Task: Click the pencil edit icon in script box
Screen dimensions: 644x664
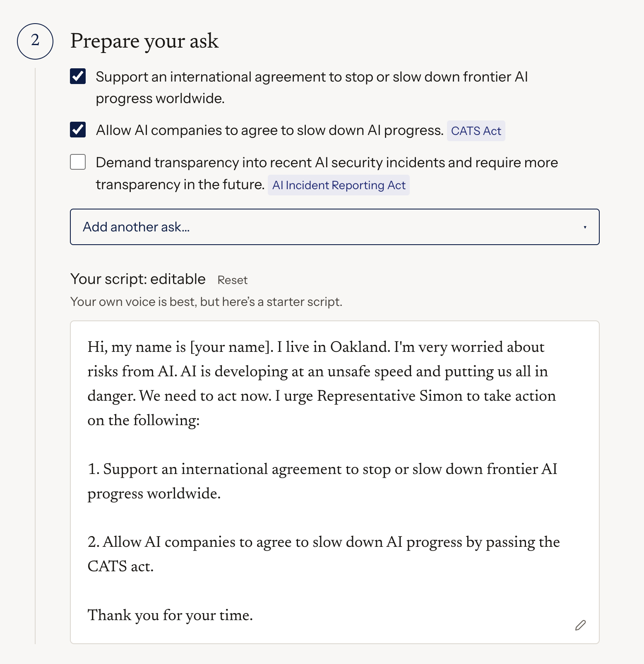Action: click(x=580, y=625)
